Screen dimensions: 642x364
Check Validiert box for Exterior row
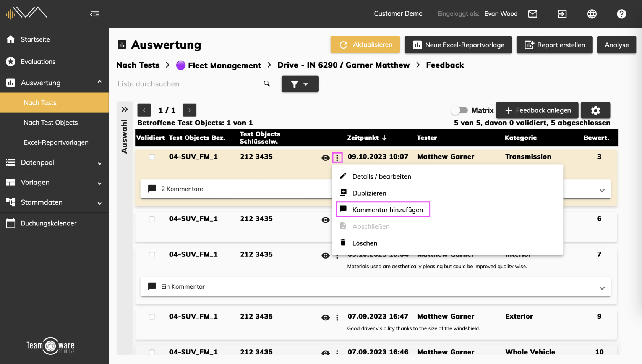152,317
